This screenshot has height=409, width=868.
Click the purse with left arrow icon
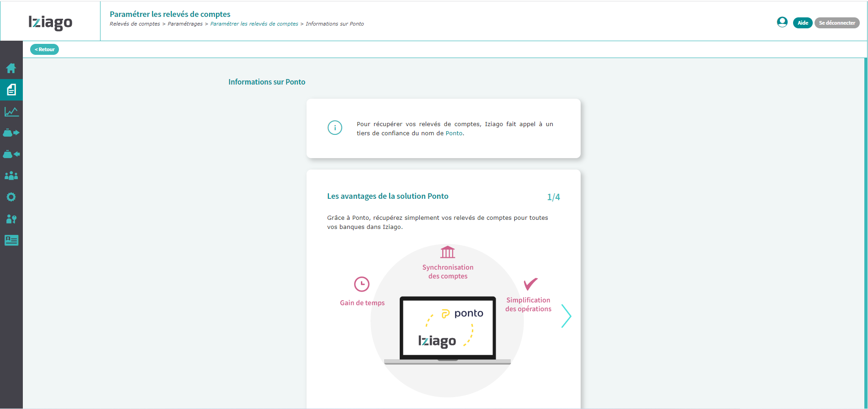tap(11, 154)
